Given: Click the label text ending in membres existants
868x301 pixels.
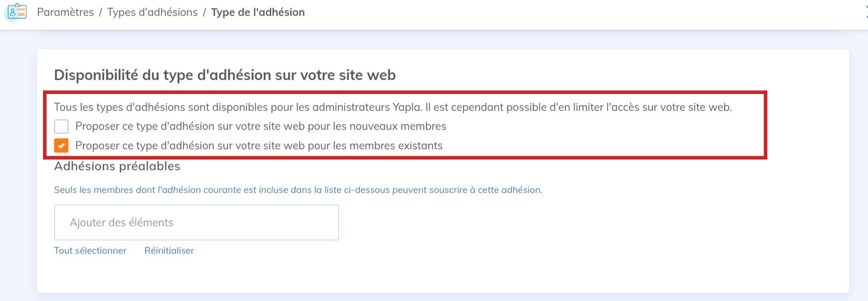Looking at the screenshot, I should [x=259, y=146].
